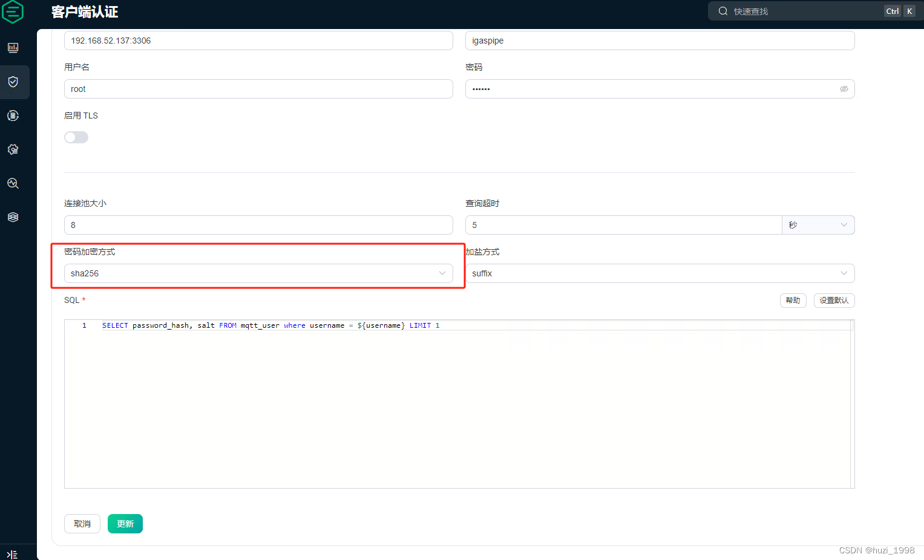
Task: Click the EMQX logo icon
Action: click(13, 11)
